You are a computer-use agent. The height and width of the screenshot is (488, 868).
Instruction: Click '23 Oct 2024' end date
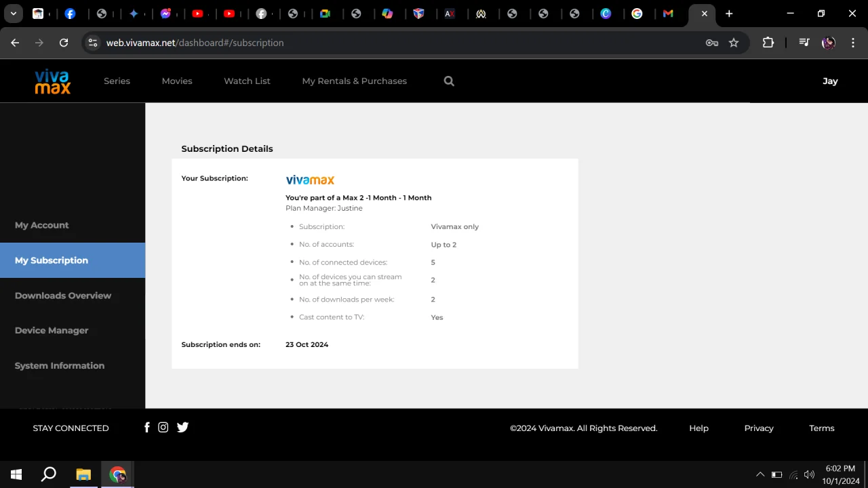tap(307, 344)
